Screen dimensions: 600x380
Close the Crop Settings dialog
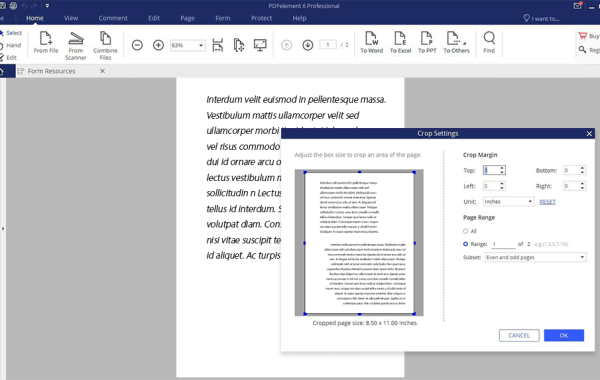tap(589, 134)
